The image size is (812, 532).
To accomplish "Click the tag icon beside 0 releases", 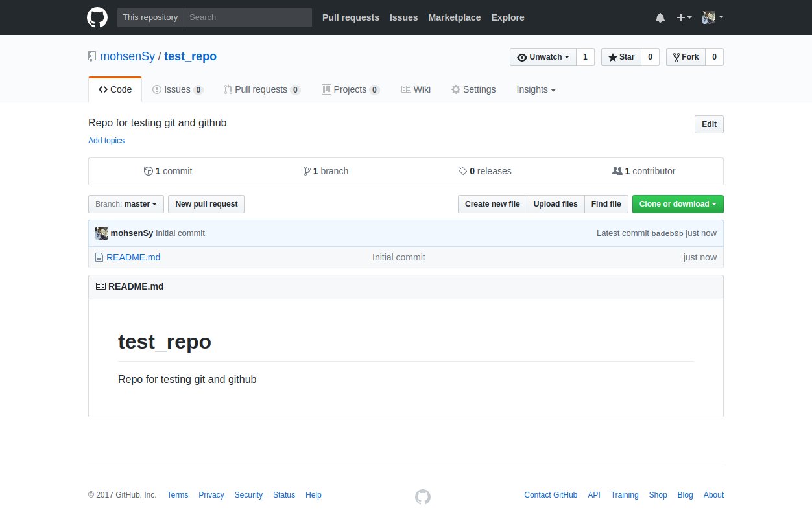I will click(x=462, y=171).
